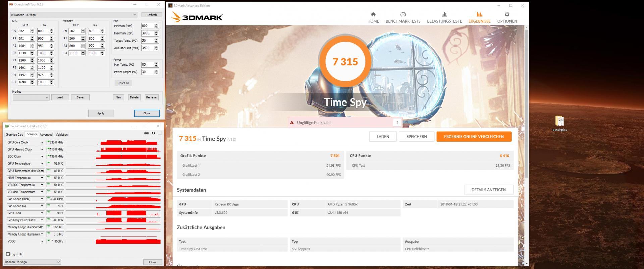This screenshot has height=269, width=644.
Task: Click the OverdriveNTool title bar icon
Action: pos(11,4)
